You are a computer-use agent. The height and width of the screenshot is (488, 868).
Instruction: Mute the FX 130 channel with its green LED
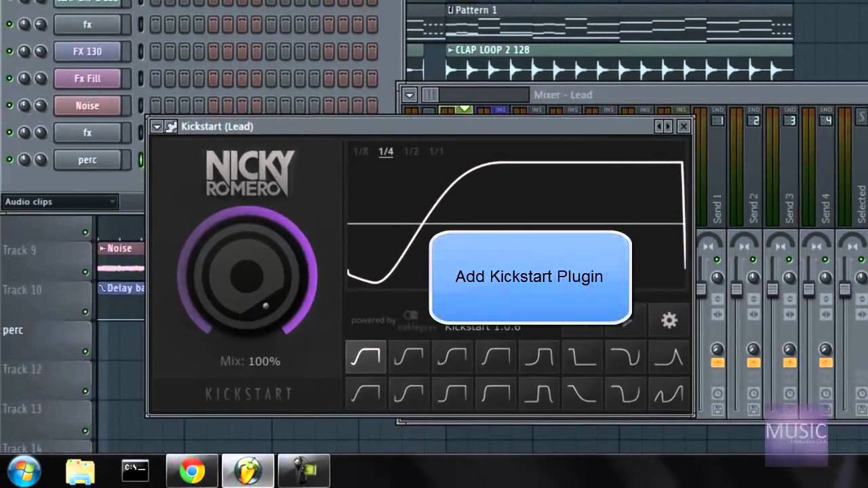[9, 52]
